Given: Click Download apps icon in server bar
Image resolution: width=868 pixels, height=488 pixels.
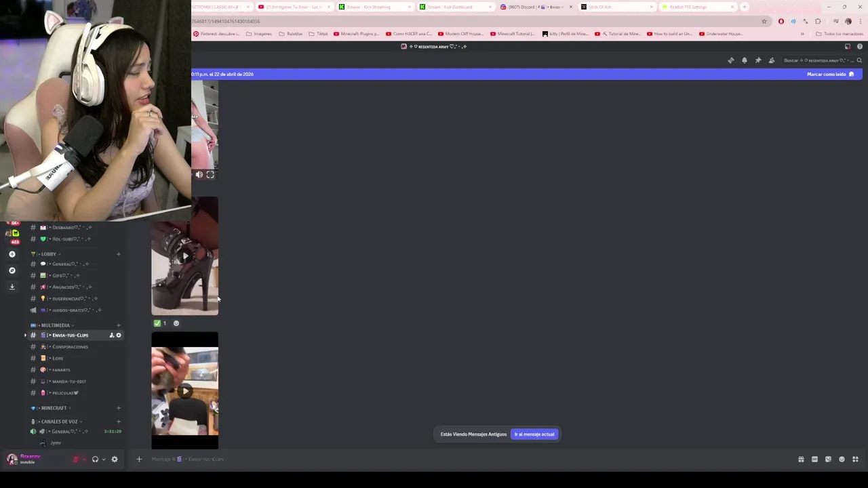Looking at the screenshot, I should 12,287.
